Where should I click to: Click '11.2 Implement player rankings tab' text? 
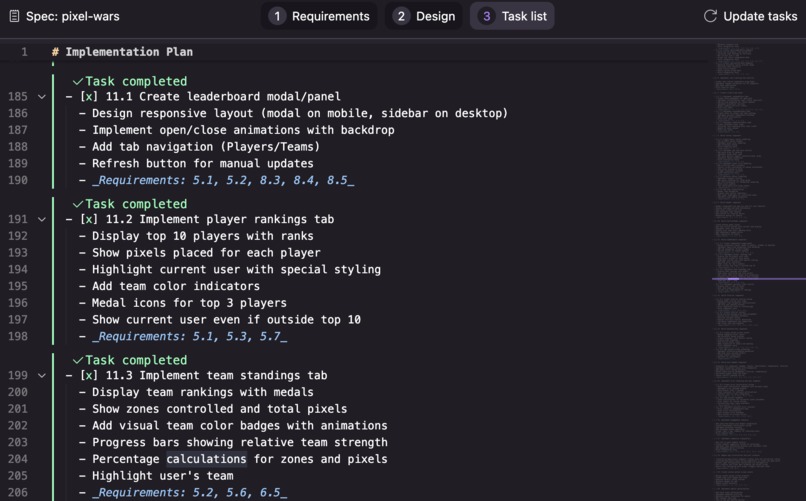pyautogui.click(x=220, y=219)
